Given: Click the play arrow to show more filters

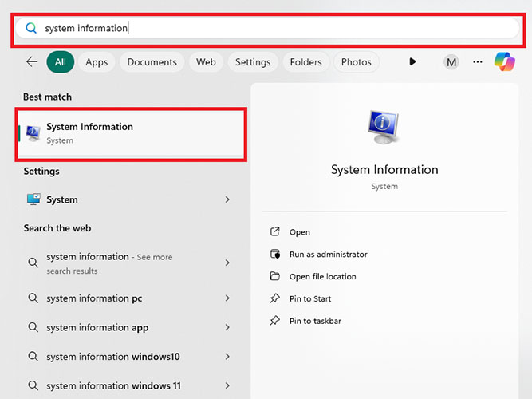Looking at the screenshot, I should click(x=412, y=62).
